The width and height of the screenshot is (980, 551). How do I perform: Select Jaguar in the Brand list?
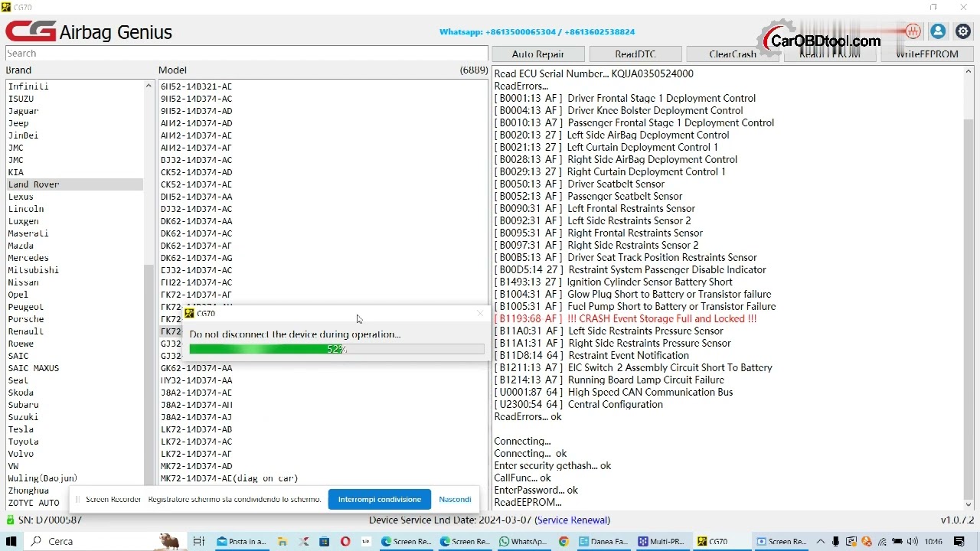[x=74, y=111]
